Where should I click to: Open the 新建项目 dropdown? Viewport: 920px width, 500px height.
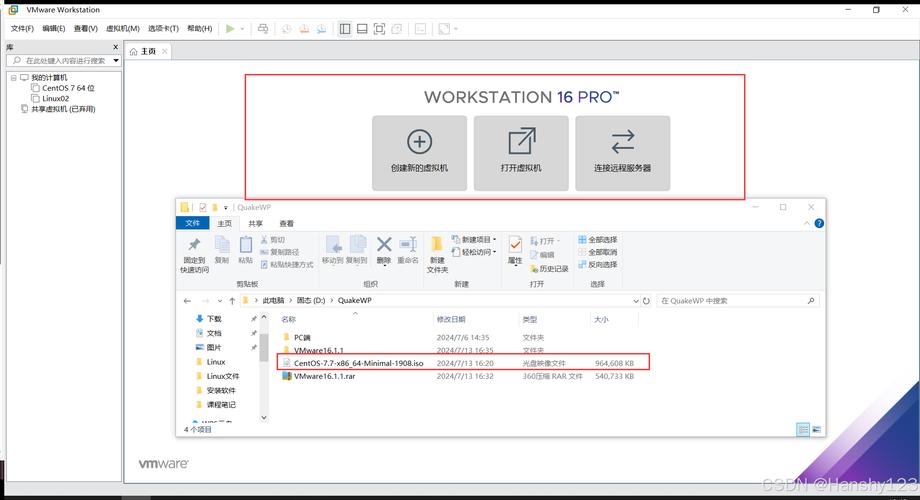coord(474,239)
